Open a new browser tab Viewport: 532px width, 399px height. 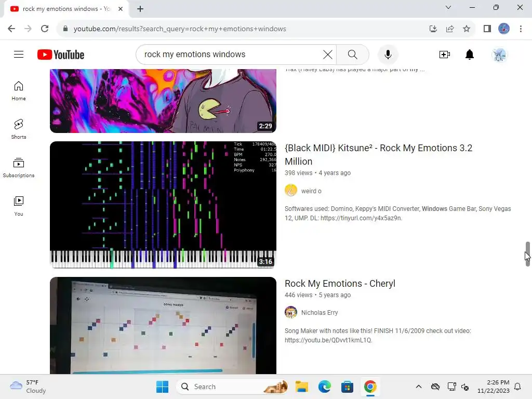click(140, 9)
